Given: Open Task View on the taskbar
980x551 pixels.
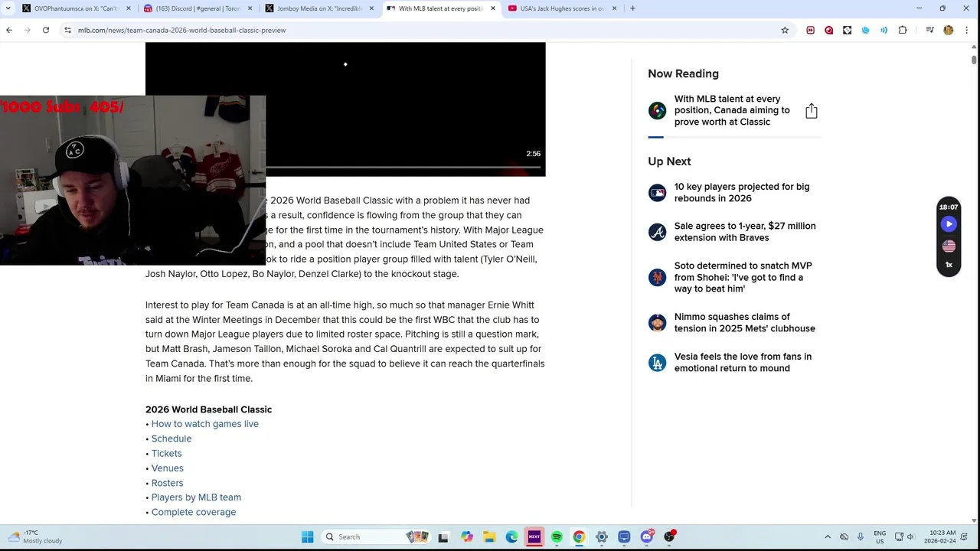Looking at the screenshot, I should tap(443, 536).
